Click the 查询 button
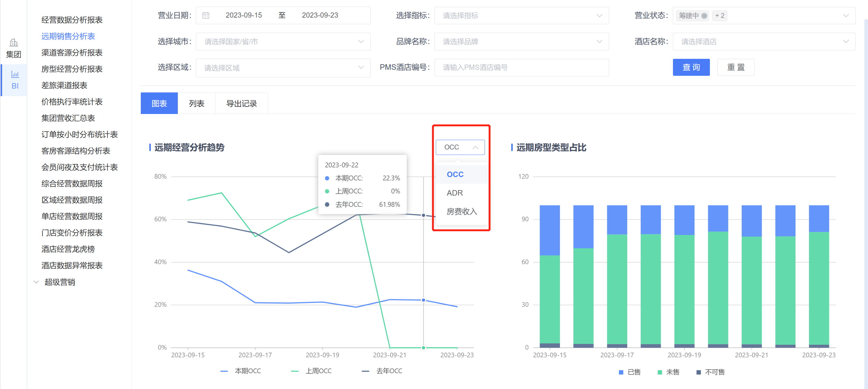 tap(691, 67)
